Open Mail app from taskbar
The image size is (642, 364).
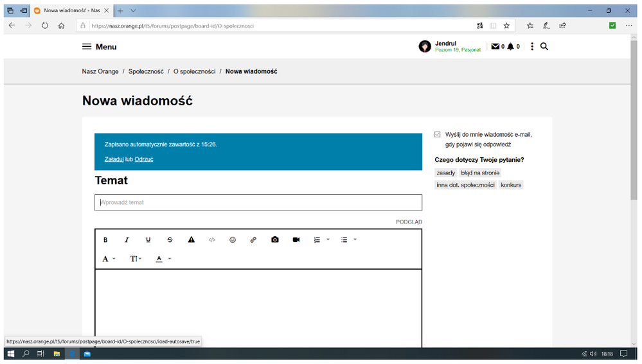[x=87, y=354]
